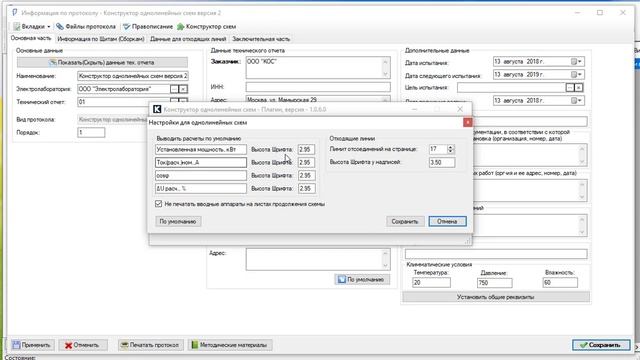Click Установленная мощность, кВт field

point(201,149)
